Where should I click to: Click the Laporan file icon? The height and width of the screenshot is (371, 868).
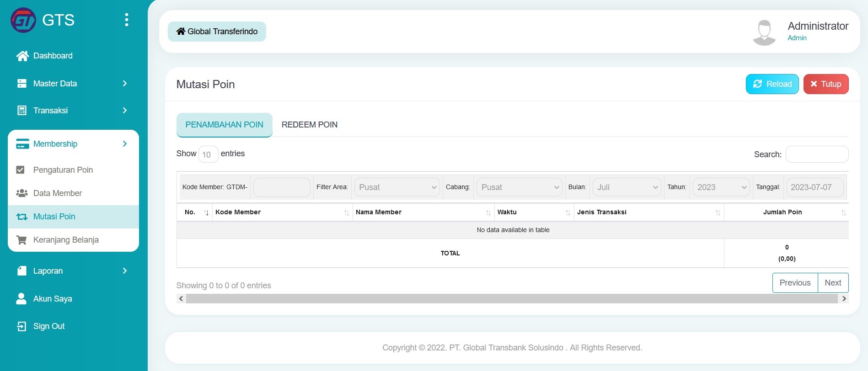click(x=21, y=271)
